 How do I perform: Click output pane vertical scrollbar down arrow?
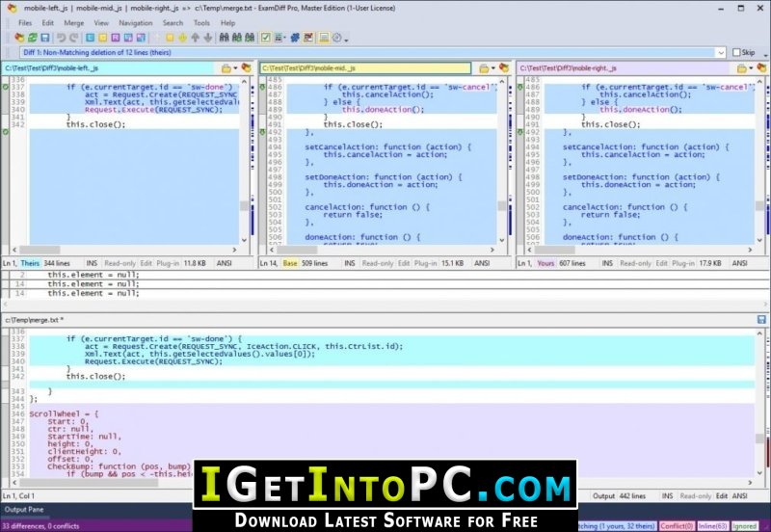[x=759, y=473]
